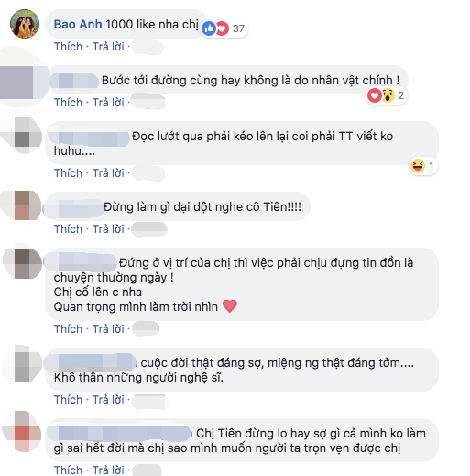
Task: Reply to the 'Đừng làm gì dại dột' comment
Action: 108,229
